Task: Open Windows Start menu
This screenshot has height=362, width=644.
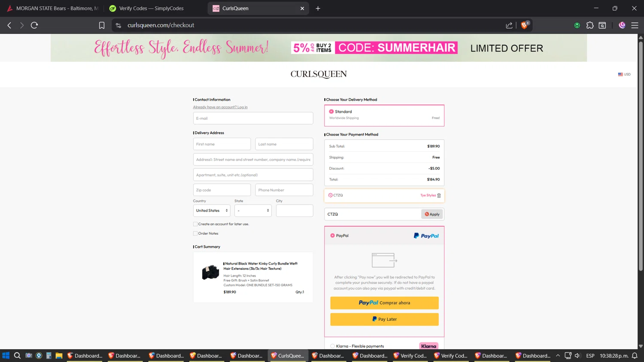Action: tap(6, 356)
